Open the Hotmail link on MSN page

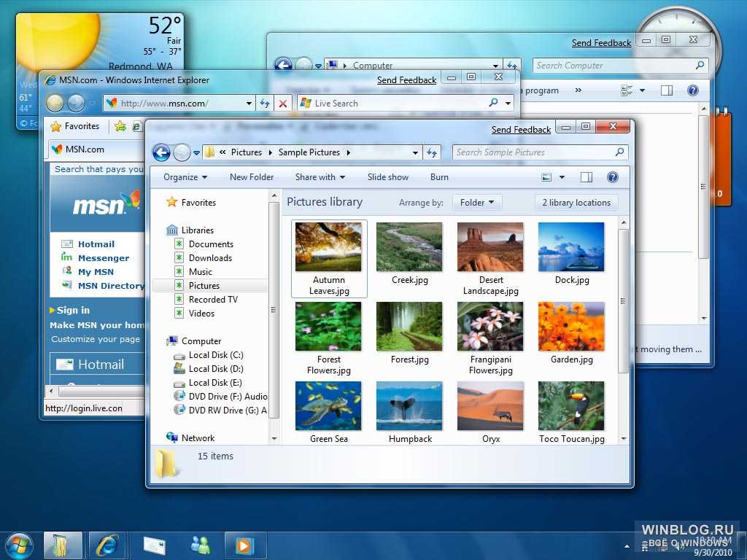96,244
